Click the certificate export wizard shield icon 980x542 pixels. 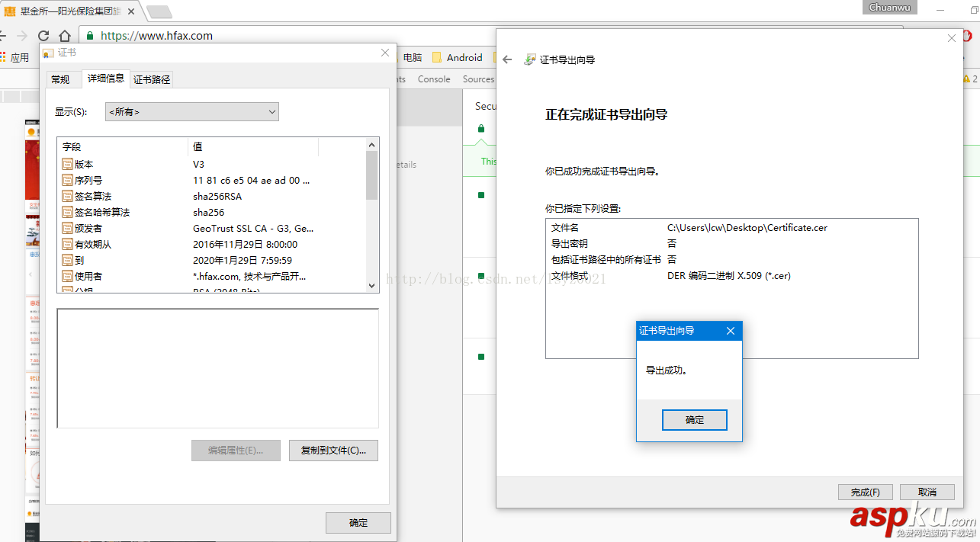529,59
